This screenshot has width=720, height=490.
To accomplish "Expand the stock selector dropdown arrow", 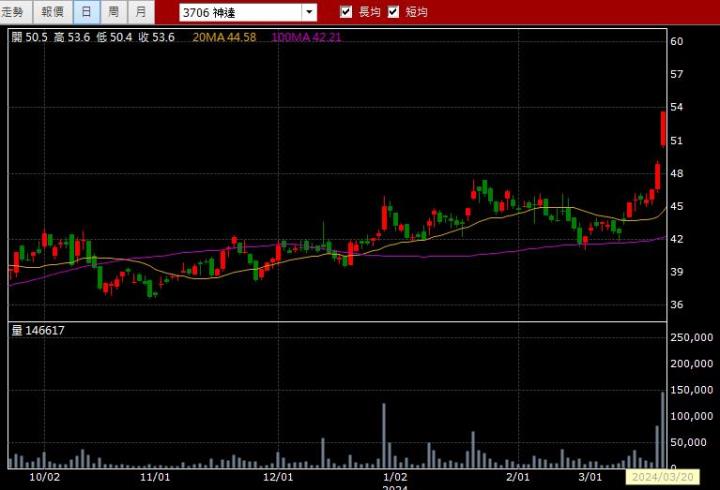I will tap(309, 12).
